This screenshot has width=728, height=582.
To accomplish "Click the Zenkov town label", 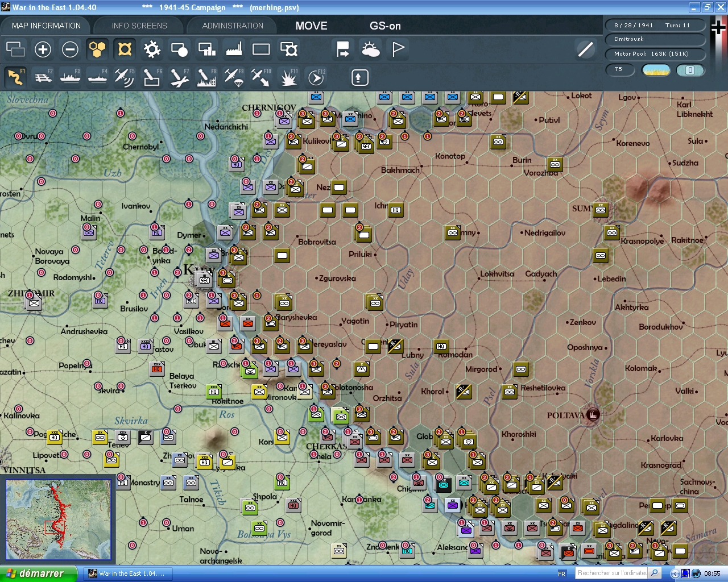I will (x=583, y=322).
